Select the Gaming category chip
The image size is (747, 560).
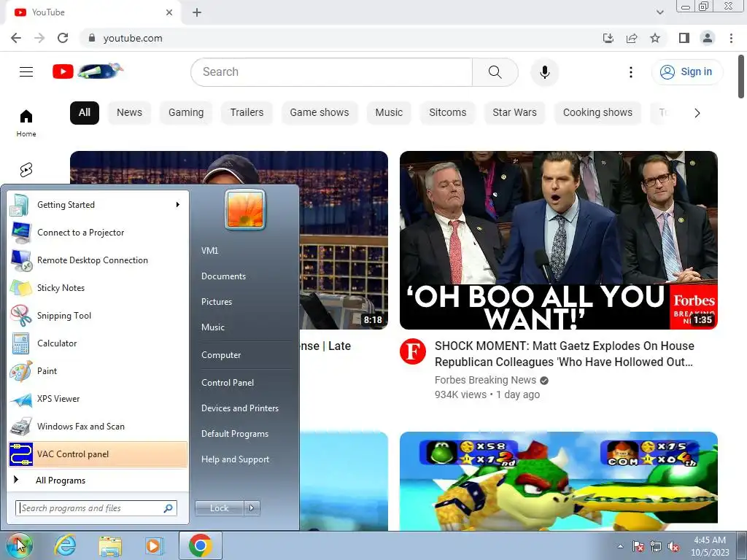tap(186, 113)
